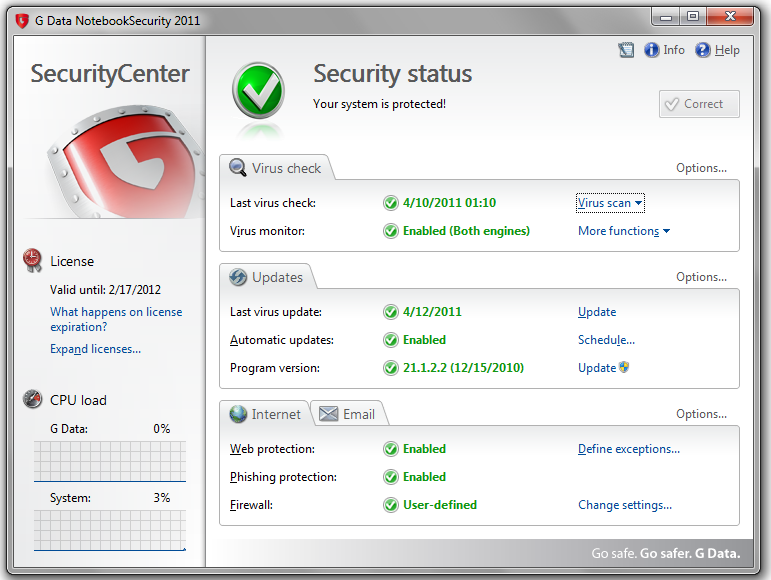The image size is (771, 580).
Task: Click the green check beside Virus monitor
Action: [390, 231]
